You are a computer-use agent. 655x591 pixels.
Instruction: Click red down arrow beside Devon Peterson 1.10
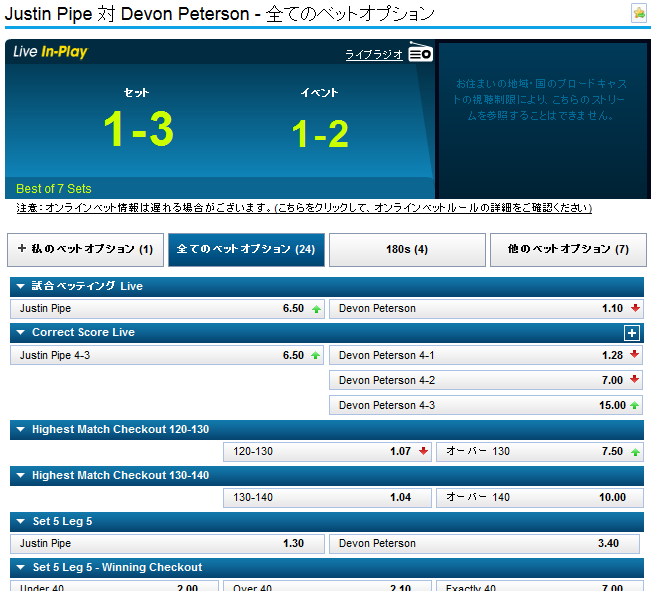pyautogui.click(x=635, y=309)
